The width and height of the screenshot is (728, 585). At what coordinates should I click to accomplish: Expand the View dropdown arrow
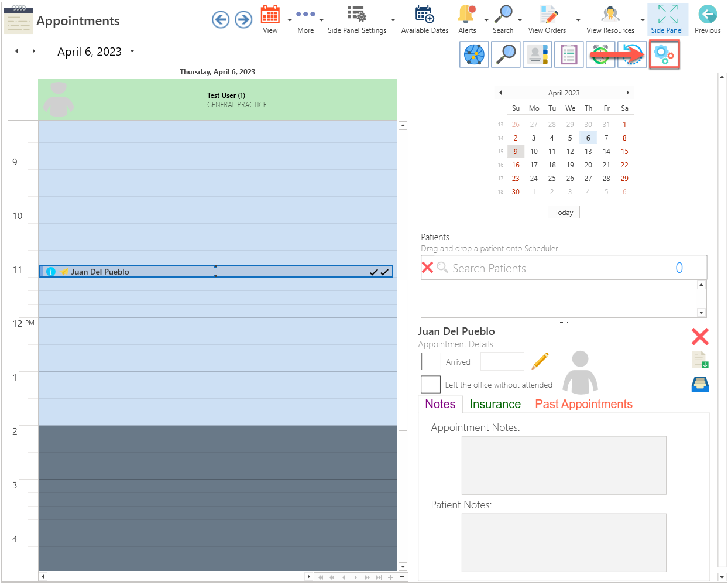[290, 20]
